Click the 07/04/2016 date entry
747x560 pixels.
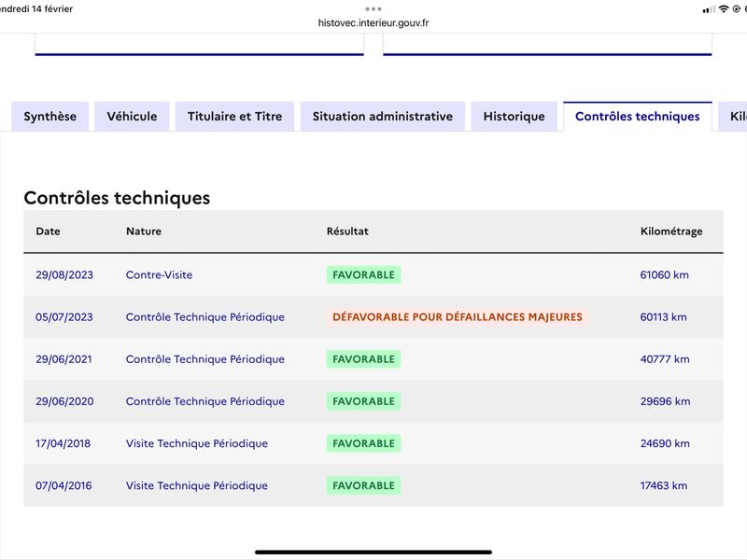(63, 485)
